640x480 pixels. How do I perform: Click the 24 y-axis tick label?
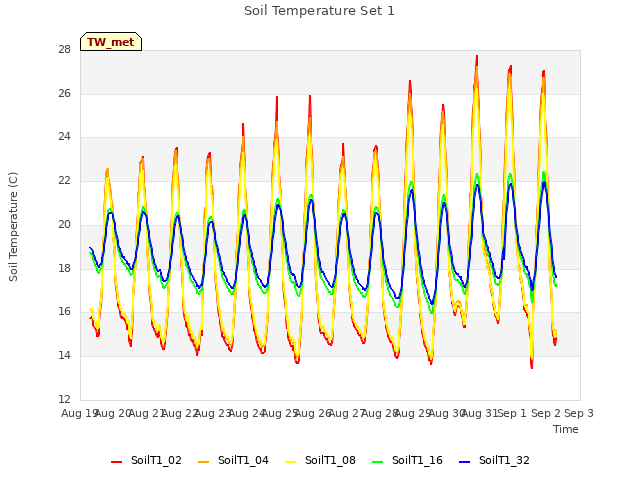64,137
